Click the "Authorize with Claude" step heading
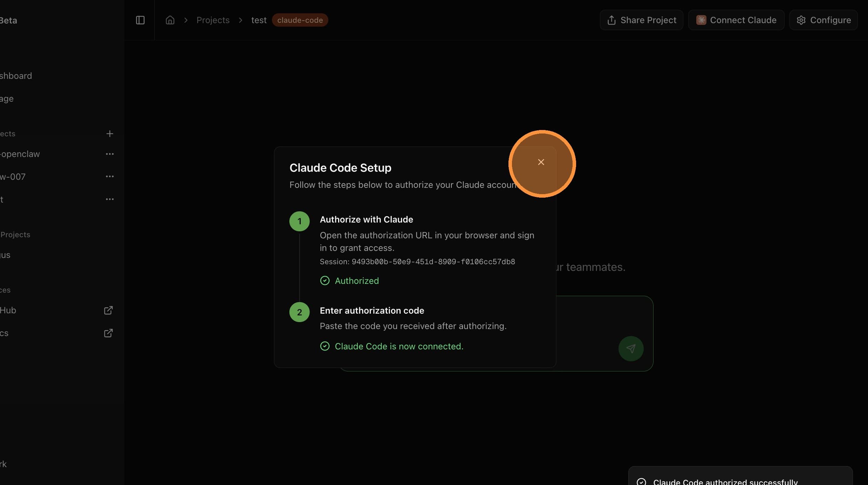This screenshot has width=868, height=485. (366, 220)
